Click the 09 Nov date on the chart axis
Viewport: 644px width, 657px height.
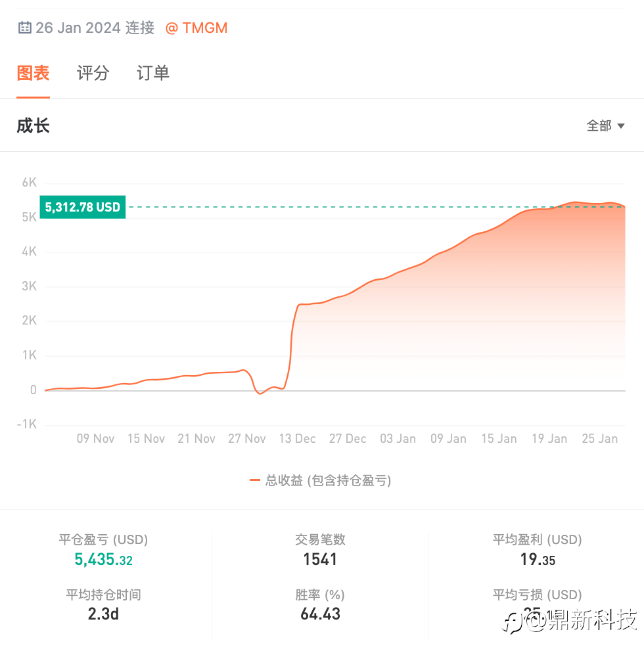pos(95,439)
